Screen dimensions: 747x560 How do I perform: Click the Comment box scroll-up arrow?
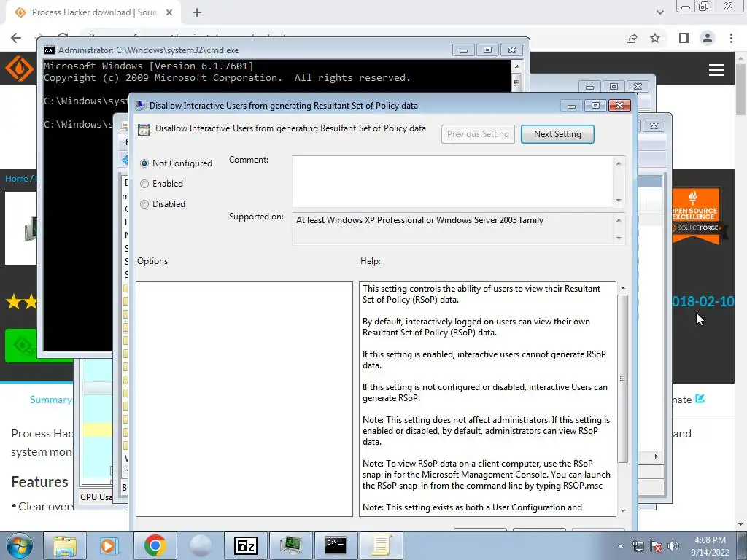coord(619,163)
